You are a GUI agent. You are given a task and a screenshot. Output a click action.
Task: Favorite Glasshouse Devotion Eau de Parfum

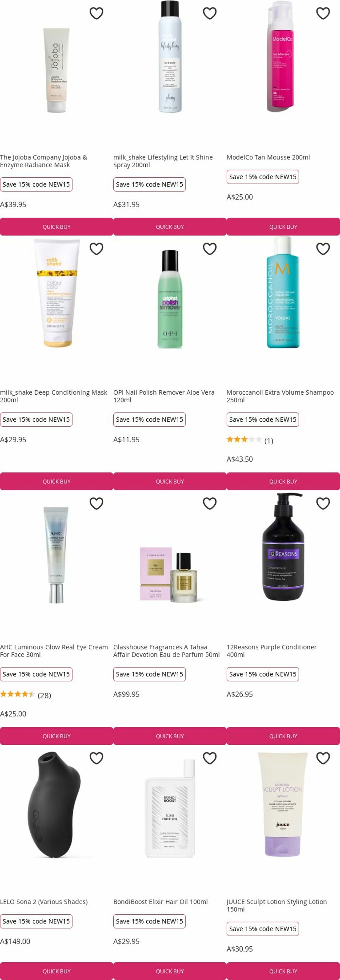tap(210, 503)
